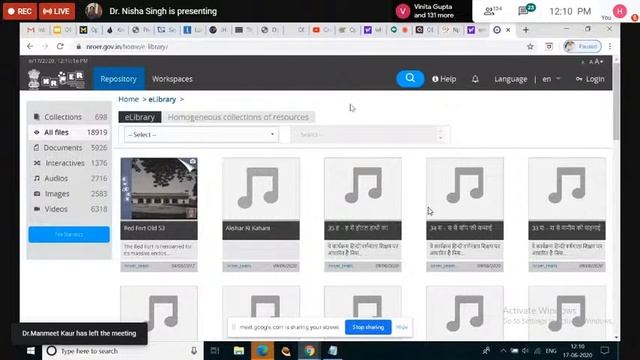Show hidden tray icons chevron
This screenshot has width=640, height=360.
pyautogui.click(x=503, y=351)
